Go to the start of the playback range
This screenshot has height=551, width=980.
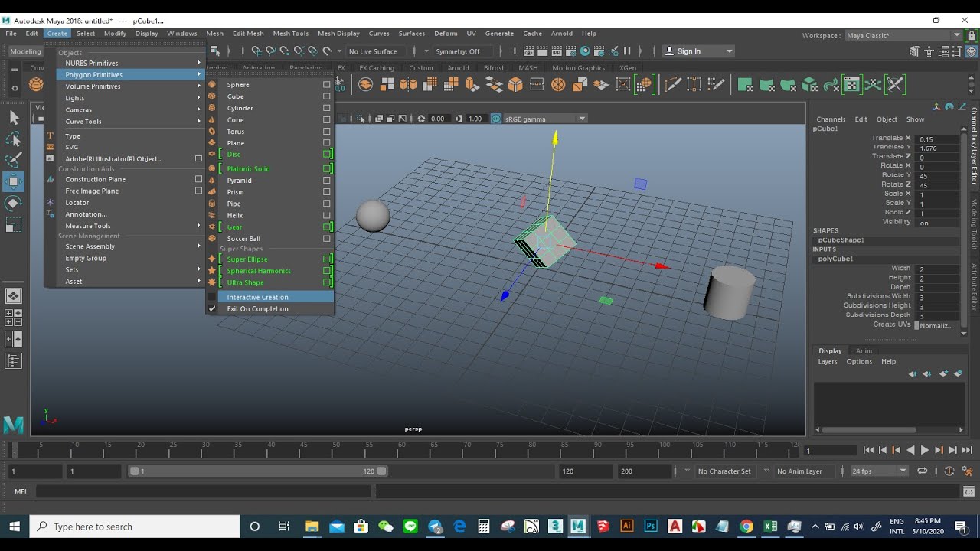(868, 451)
